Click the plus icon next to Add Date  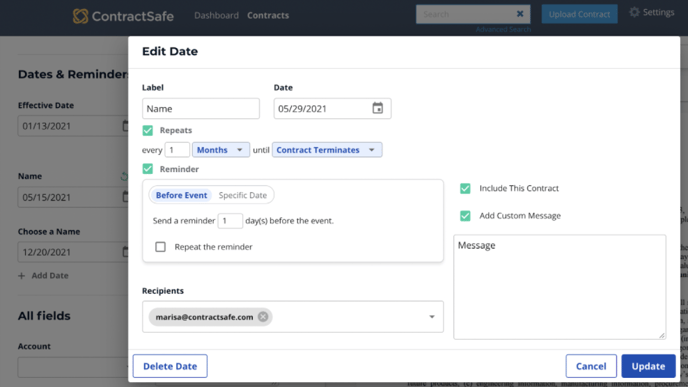(22, 276)
